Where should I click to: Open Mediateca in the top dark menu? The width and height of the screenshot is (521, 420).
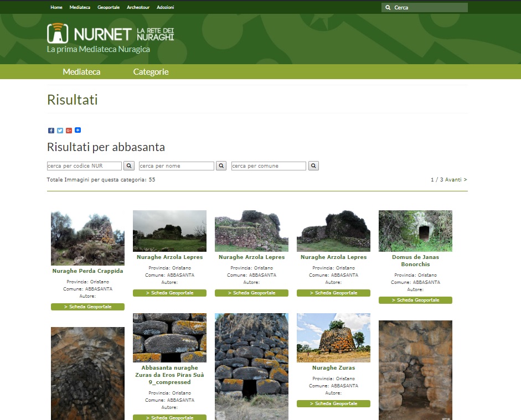pyautogui.click(x=80, y=7)
